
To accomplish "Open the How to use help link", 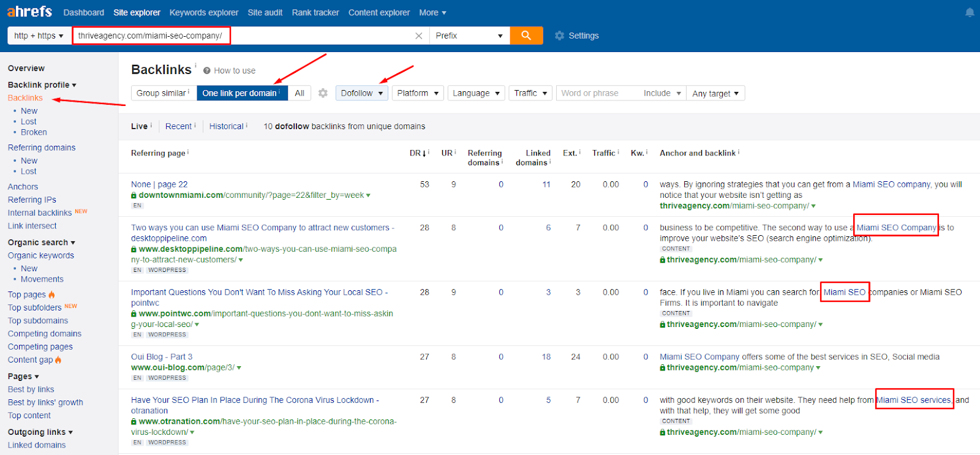I will (230, 70).
